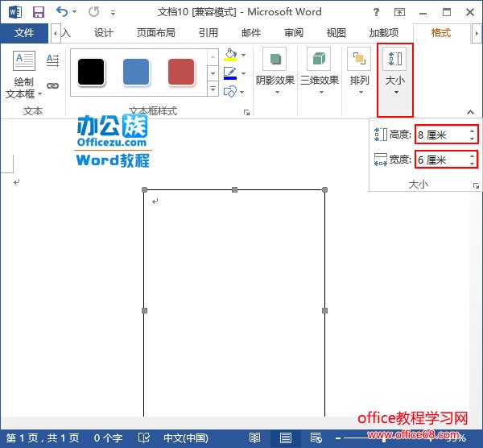Switch to the 视图 tab
The image size is (483, 448).
coord(336,33)
